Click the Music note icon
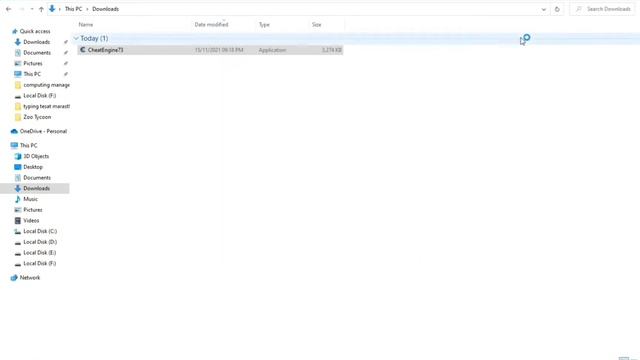The width and height of the screenshot is (640, 360). (x=18, y=199)
